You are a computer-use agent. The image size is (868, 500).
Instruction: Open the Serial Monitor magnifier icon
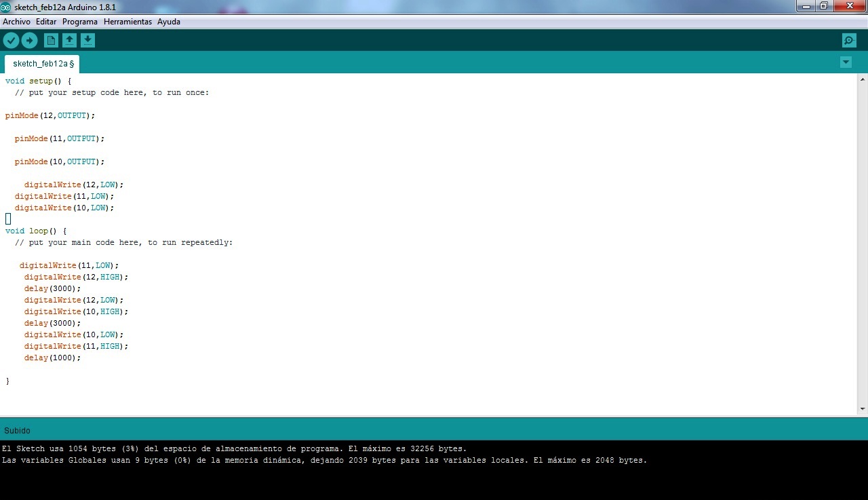849,41
